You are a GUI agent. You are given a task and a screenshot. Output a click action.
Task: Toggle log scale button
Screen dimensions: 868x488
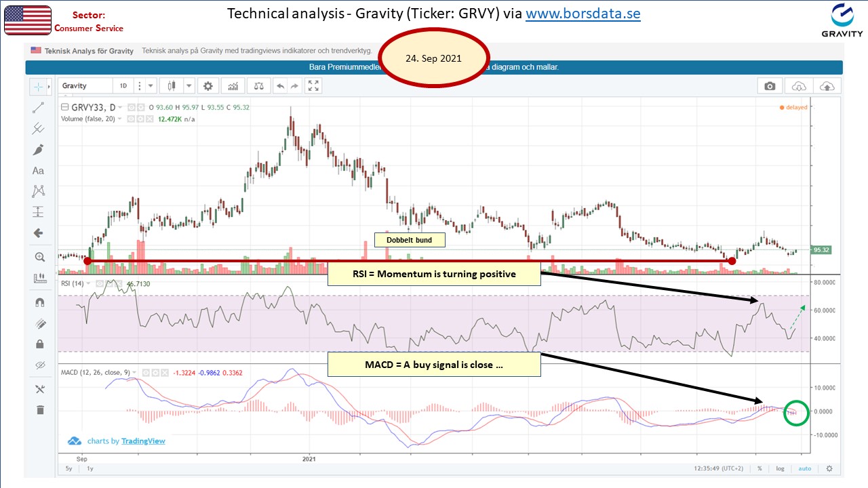click(x=781, y=468)
